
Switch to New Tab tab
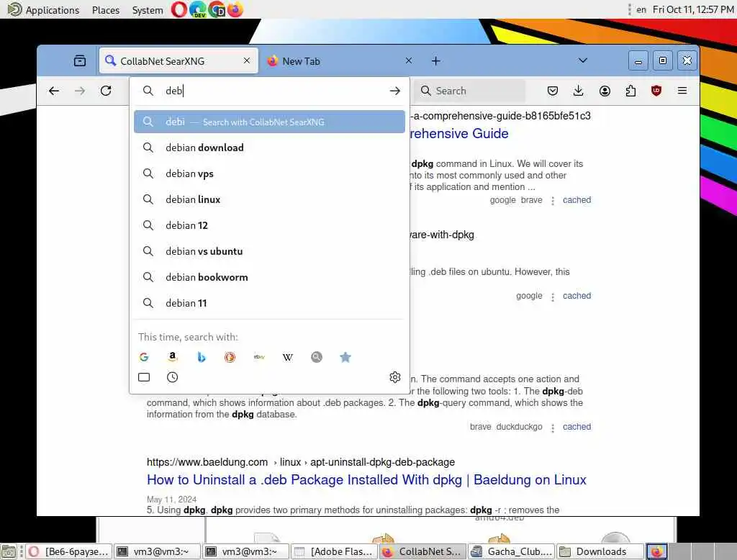tap(338, 60)
